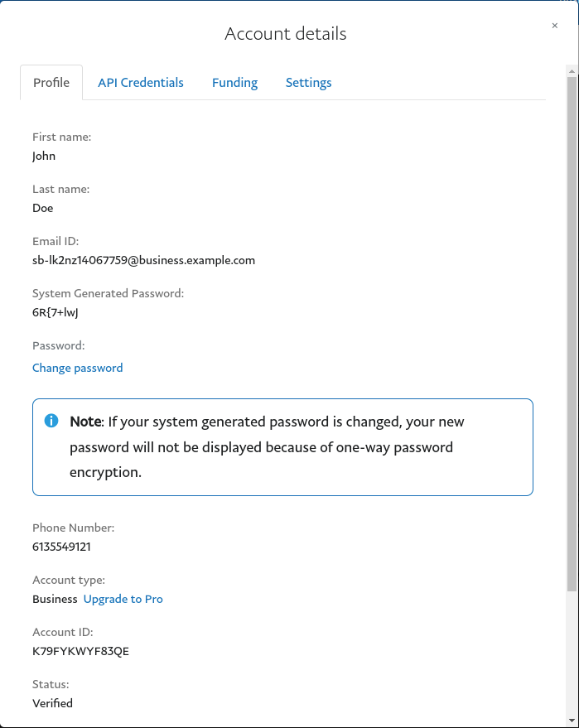
Task: Click the last name Doe
Action: [x=42, y=208]
